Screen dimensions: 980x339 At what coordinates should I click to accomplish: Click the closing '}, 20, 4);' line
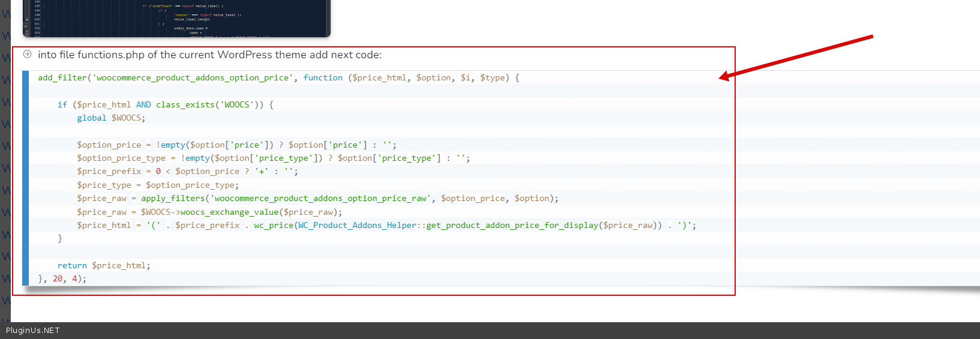tap(62, 279)
